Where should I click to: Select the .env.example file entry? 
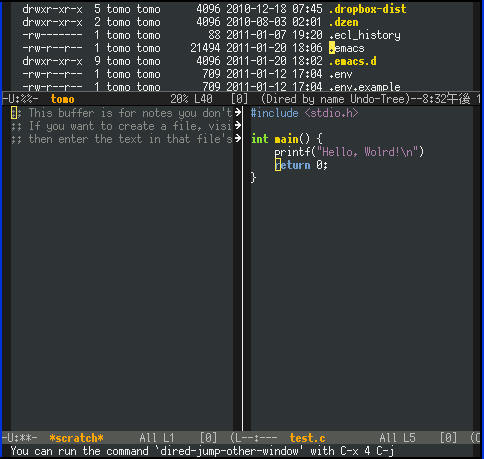[365, 87]
